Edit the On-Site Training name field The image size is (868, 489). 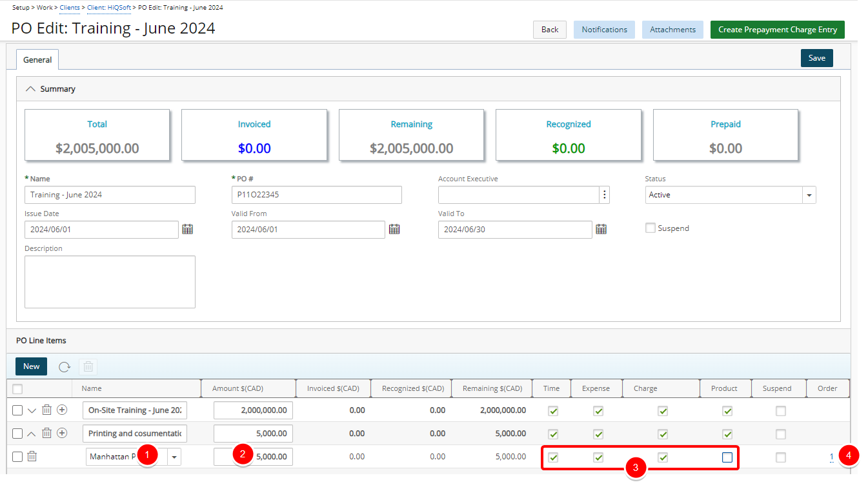click(x=135, y=410)
